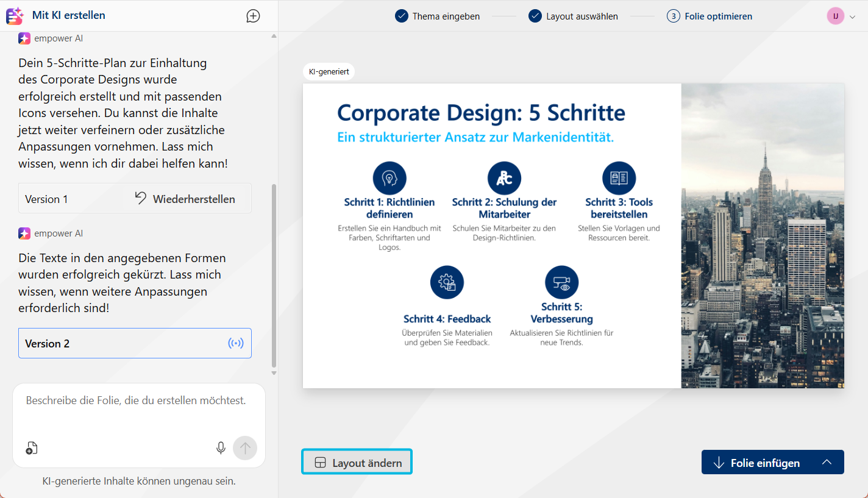
Task: Click the camera eye icon for Schritt 5
Action: click(561, 282)
